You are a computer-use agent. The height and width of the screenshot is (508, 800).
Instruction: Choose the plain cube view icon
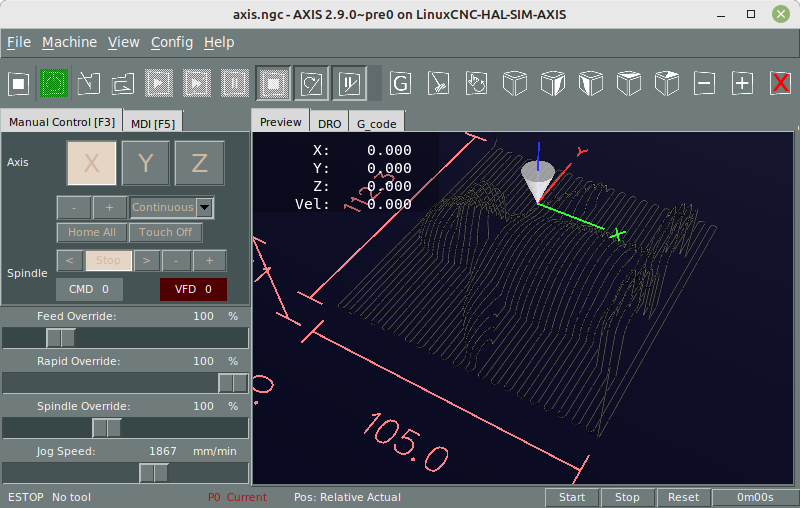point(514,83)
